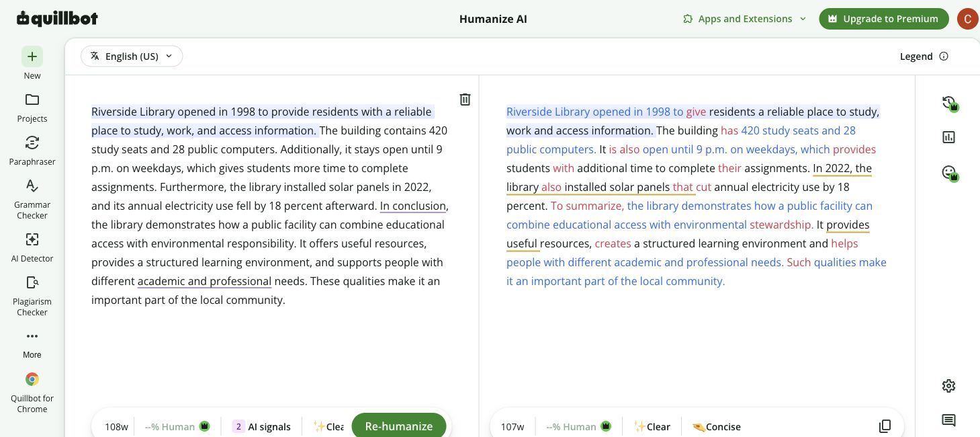Click the premium crown next to output Human score
Image resolution: width=980 pixels, height=437 pixels.
606,426
